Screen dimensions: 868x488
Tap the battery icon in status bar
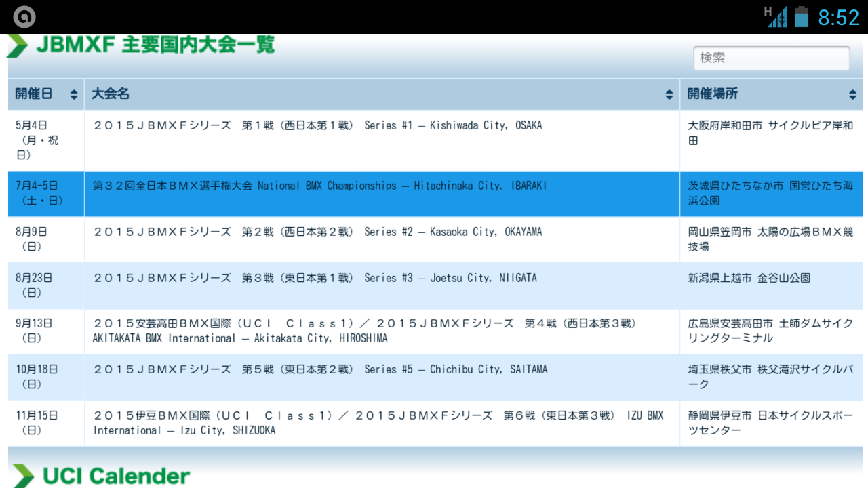pos(802,16)
